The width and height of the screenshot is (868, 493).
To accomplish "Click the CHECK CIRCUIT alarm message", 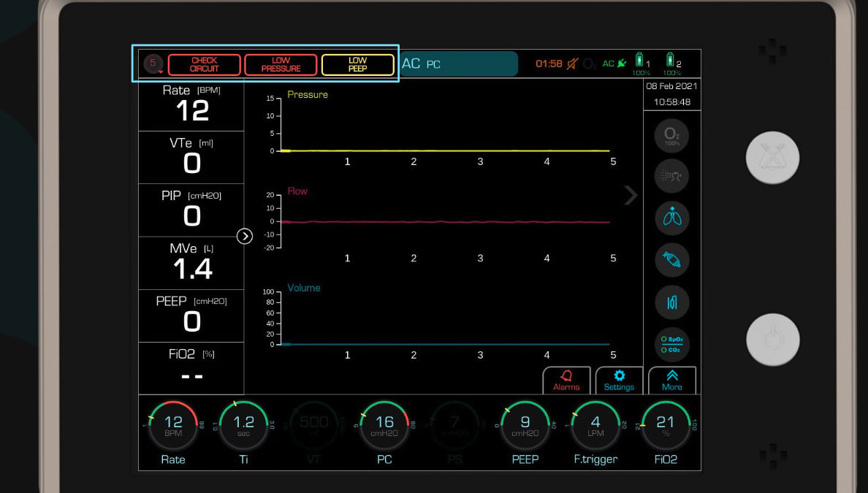I will [205, 65].
